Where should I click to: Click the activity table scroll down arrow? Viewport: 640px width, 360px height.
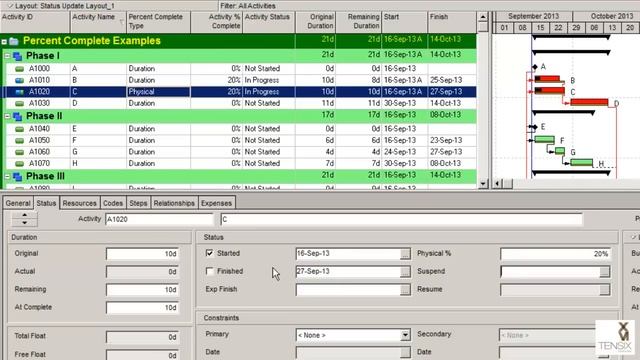(483, 184)
